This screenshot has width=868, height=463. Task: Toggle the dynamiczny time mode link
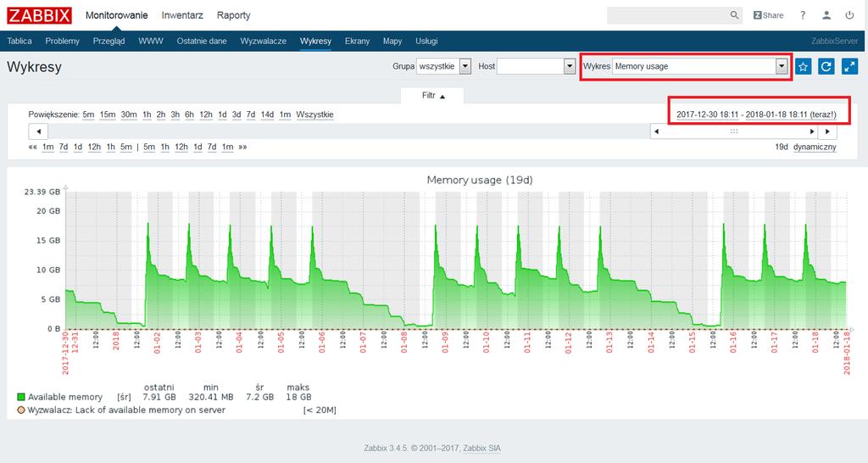[815, 147]
